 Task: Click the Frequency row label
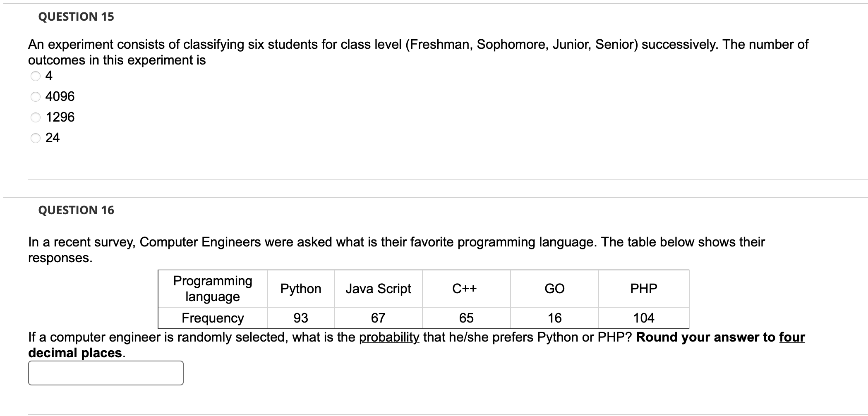pyautogui.click(x=212, y=318)
